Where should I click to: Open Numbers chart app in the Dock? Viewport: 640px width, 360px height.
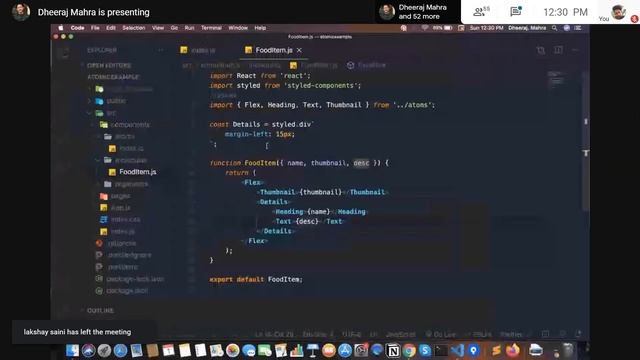[297, 350]
